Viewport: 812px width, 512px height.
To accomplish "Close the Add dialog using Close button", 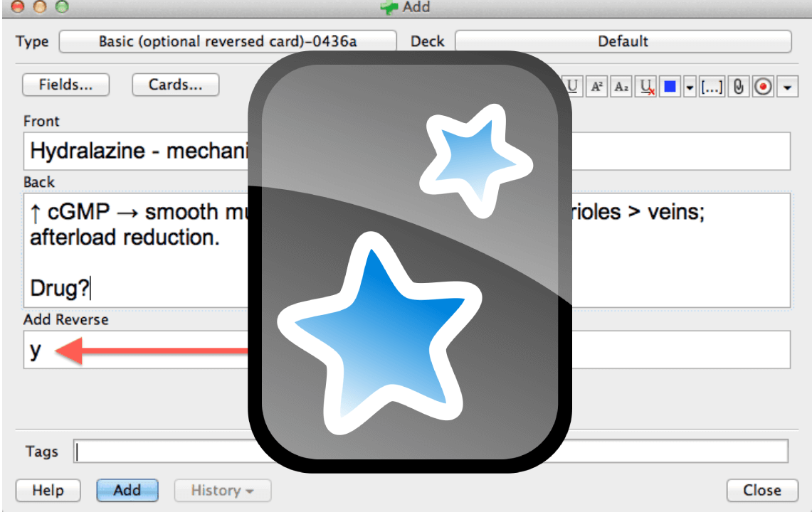I will tap(761, 490).
